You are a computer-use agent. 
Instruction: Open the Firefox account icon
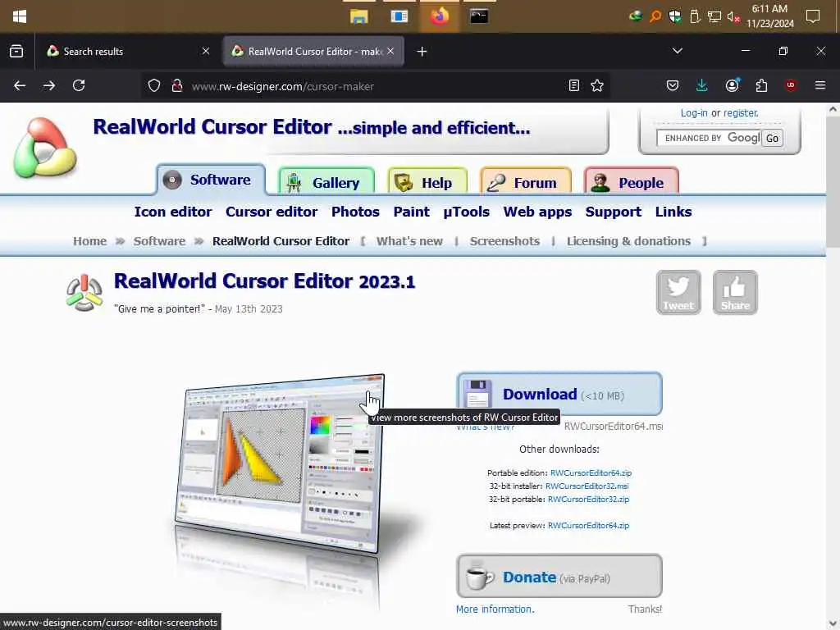point(733,85)
